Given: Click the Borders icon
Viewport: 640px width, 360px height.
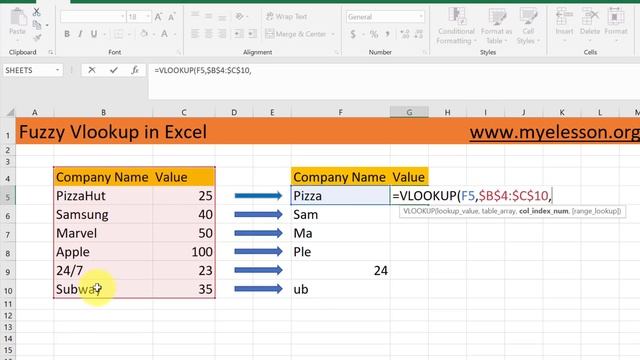Looking at the screenshot, I should coord(118,34).
